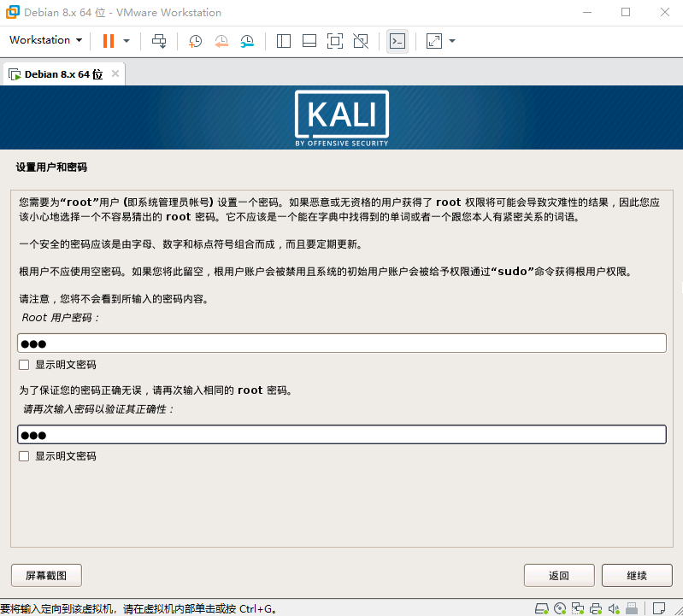The image size is (683, 616).
Task: Close the VMware Workstation window
Action: click(x=665, y=12)
